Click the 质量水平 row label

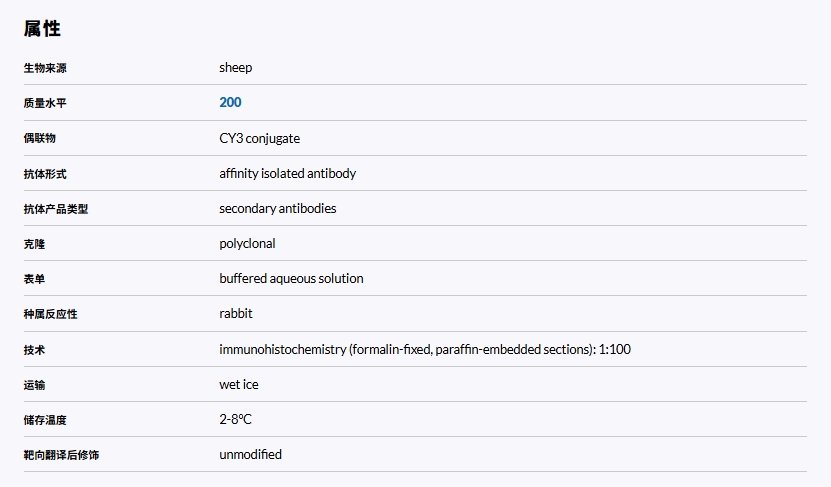[x=45, y=103]
